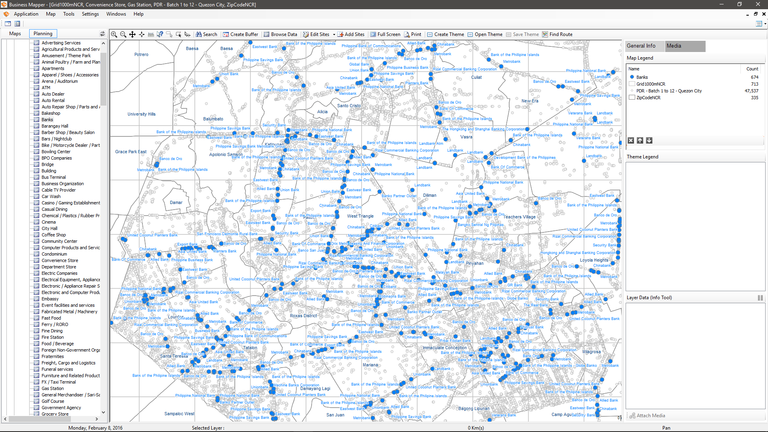Open the Application menu
Viewport: 768px width, 432px height.
click(26, 14)
